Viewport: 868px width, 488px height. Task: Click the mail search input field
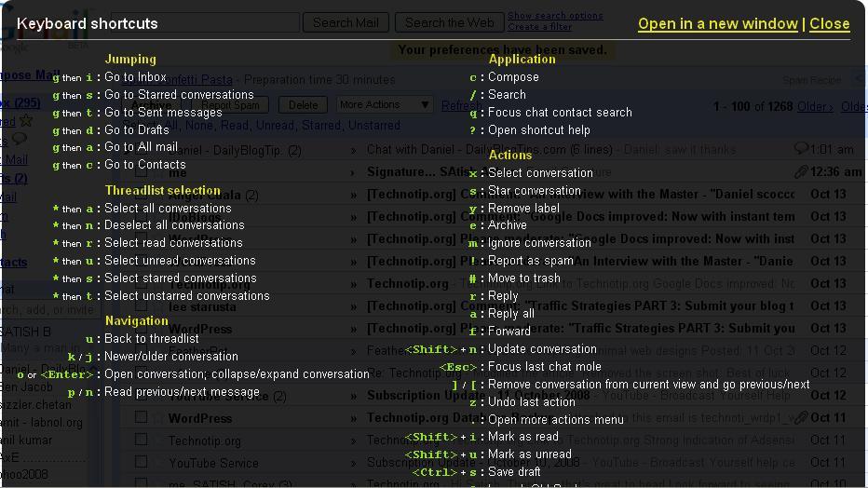point(205,22)
